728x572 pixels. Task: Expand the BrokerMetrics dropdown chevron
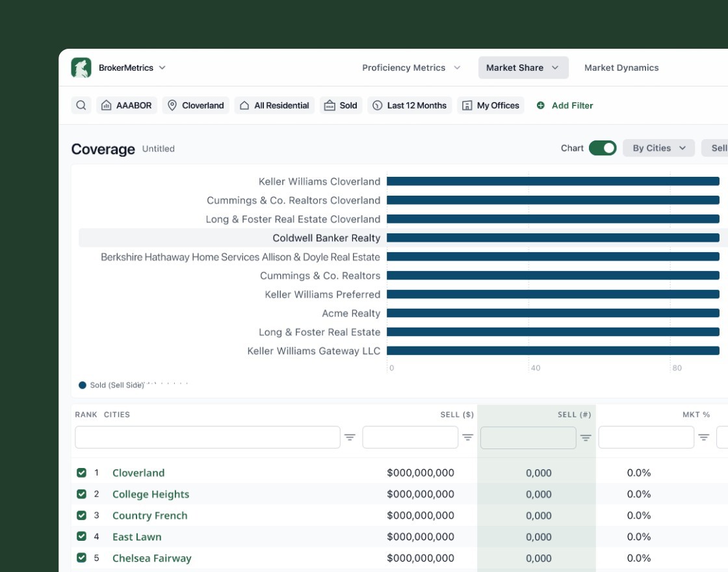coord(162,68)
